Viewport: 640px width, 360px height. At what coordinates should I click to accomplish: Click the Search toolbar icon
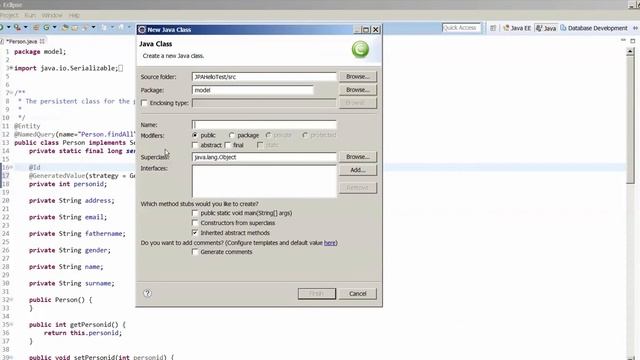click(x=85, y=28)
